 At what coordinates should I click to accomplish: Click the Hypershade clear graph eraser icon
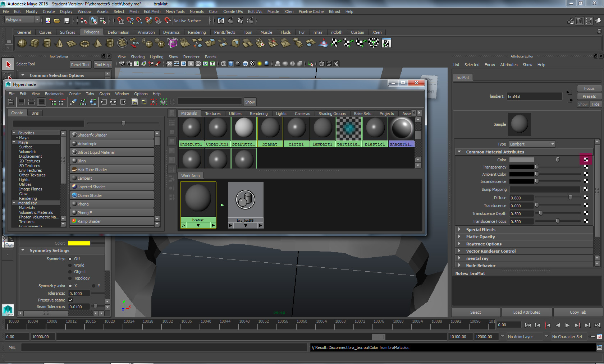point(73,102)
